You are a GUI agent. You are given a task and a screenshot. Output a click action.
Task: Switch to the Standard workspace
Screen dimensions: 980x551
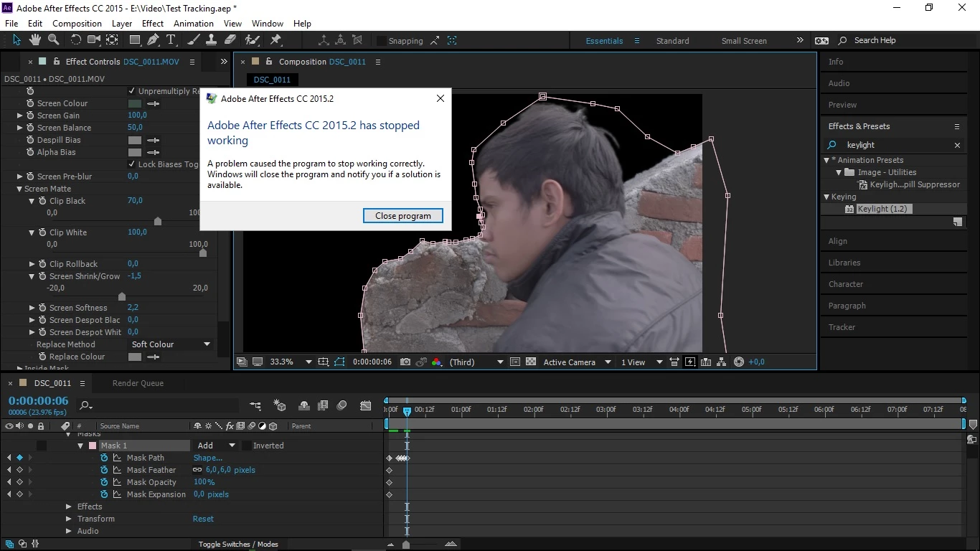[672, 41]
